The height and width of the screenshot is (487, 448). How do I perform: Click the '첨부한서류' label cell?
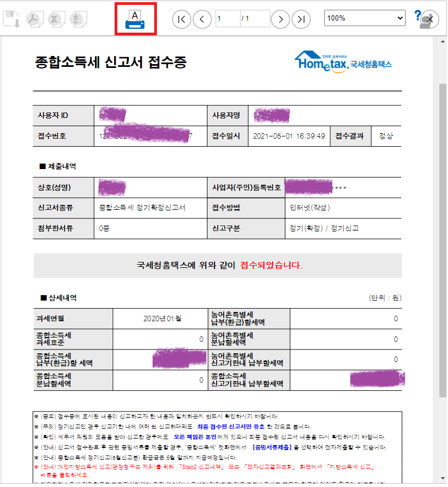64,229
